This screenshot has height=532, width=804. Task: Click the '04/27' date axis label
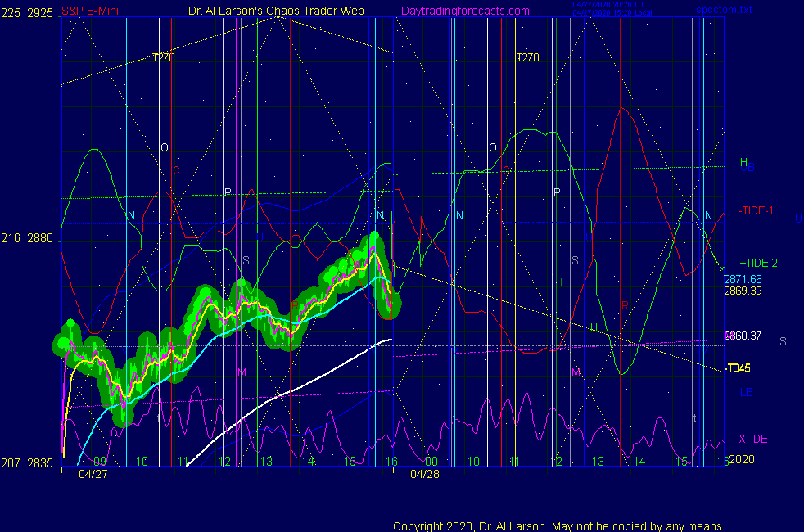[93, 474]
